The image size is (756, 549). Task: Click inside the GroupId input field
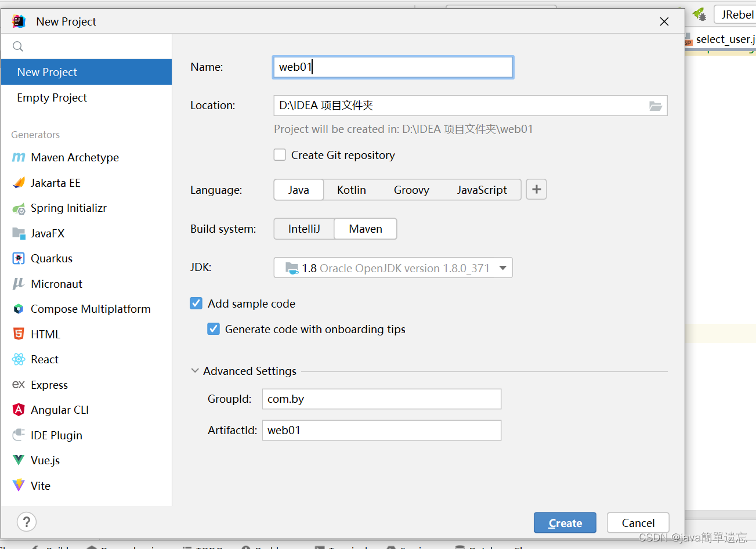[381, 399]
